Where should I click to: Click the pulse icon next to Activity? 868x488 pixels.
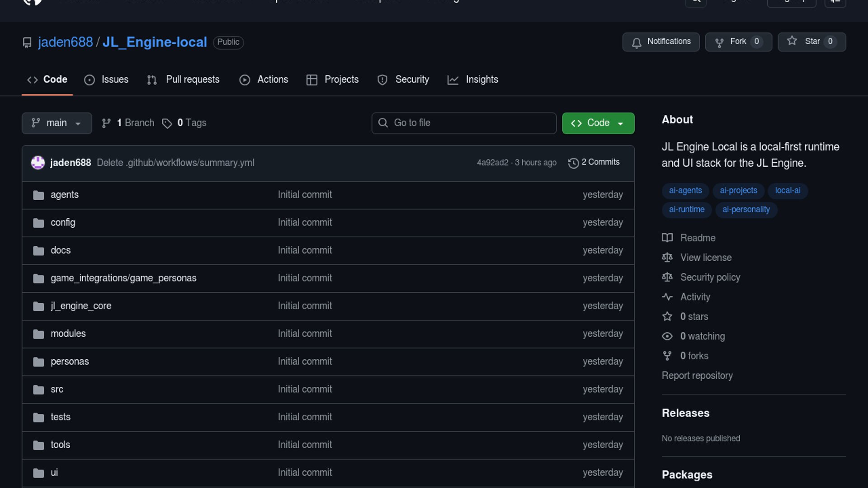click(x=667, y=297)
